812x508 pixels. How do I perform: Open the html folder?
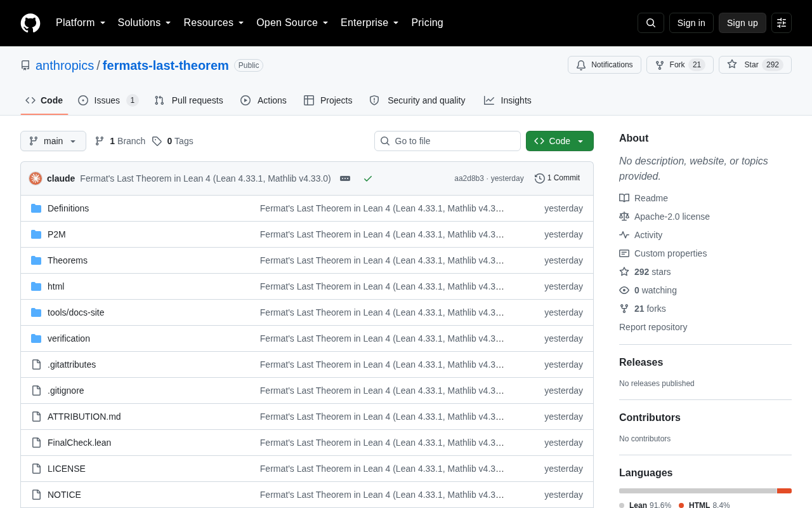click(56, 286)
